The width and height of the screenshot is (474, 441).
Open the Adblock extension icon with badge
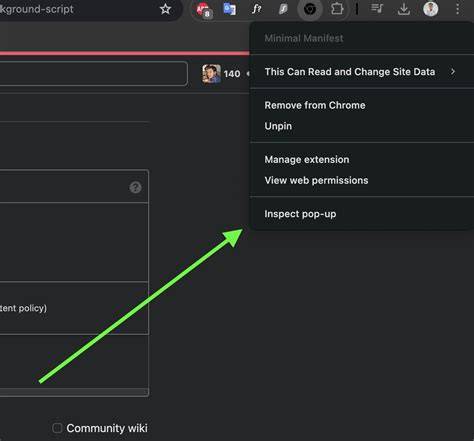tap(203, 9)
